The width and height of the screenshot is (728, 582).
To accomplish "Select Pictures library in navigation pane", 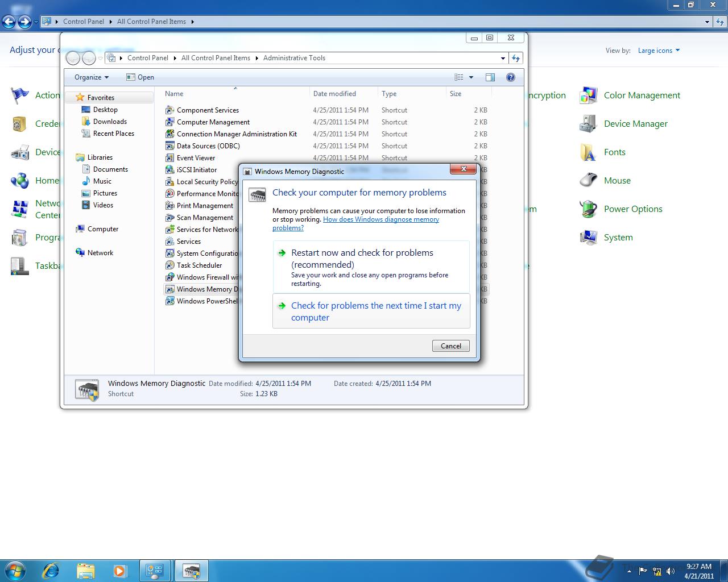I will pos(100,193).
